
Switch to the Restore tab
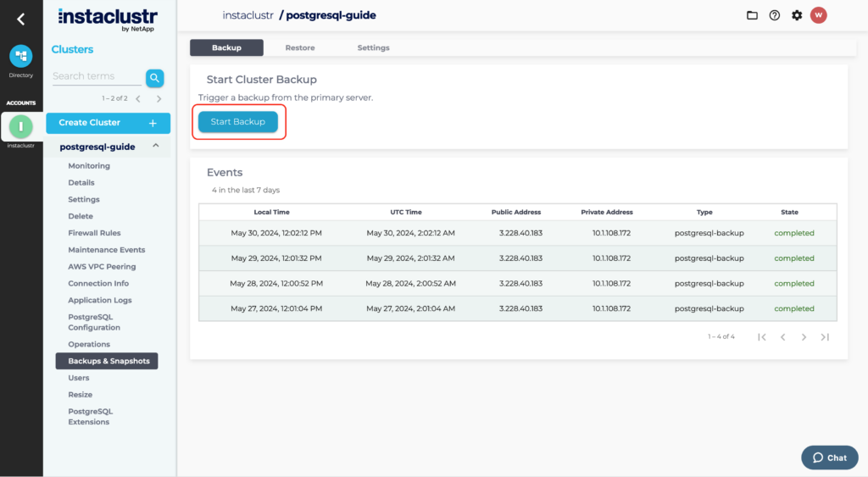300,48
